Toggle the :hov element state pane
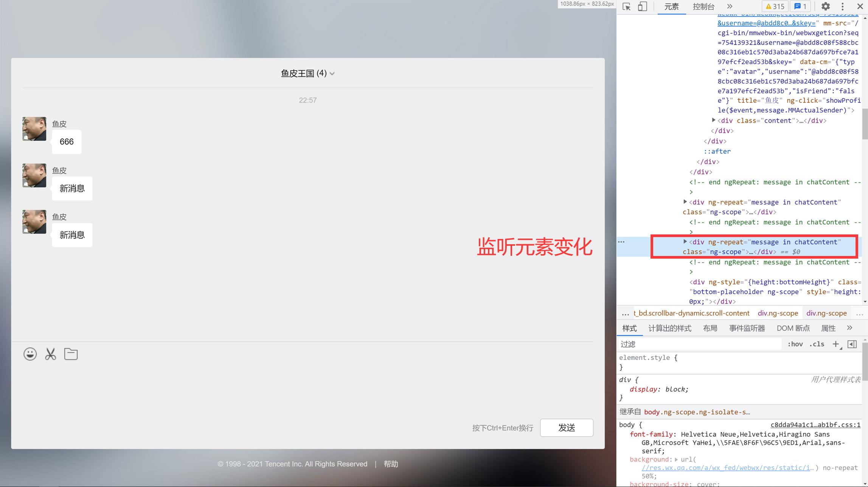The image size is (868, 487). pyautogui.click(x=795, y=344)
